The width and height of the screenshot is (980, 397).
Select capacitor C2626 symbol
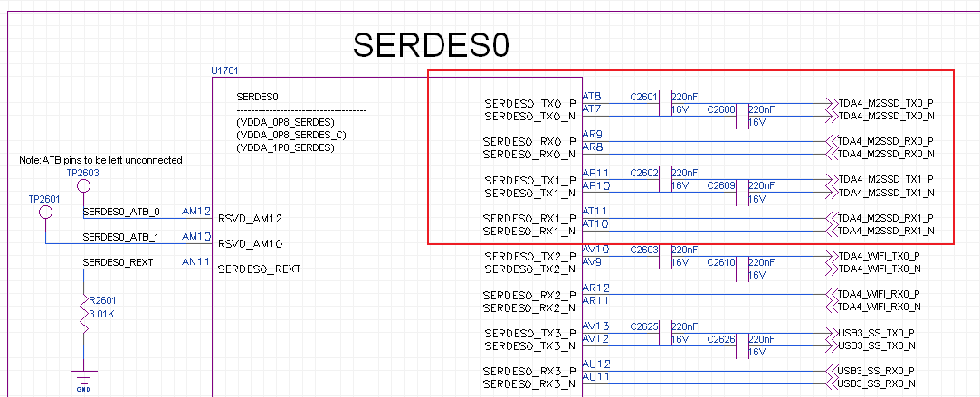(742, 345)
